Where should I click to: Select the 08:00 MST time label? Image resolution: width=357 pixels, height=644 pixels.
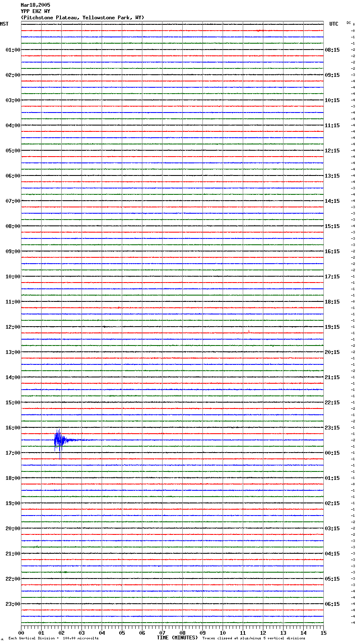(13, 226)
